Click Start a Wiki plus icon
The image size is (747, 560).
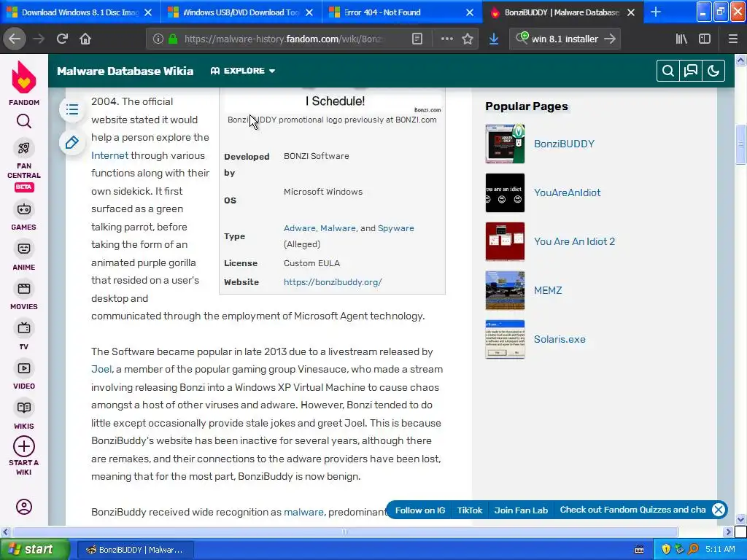coord(24,447)
